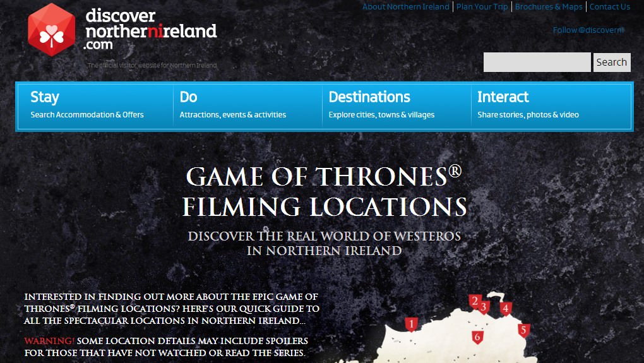644x363 pixels.
Task: Select map marker number 5
Action: [x=523, y=330]
